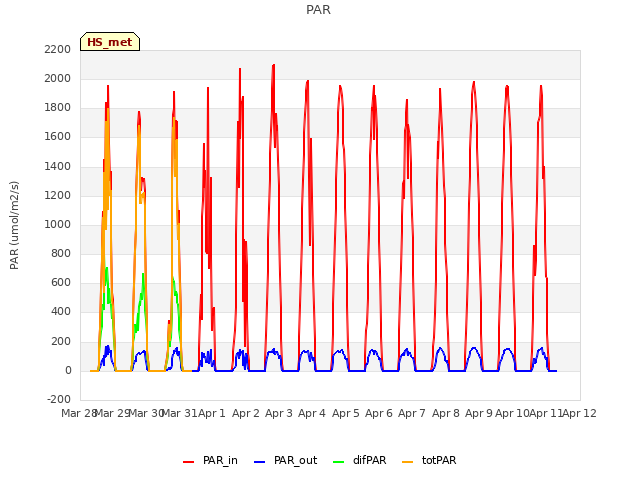Click the Apr 8 x-axis date label

pyautogui.click(x=446, y=413)
